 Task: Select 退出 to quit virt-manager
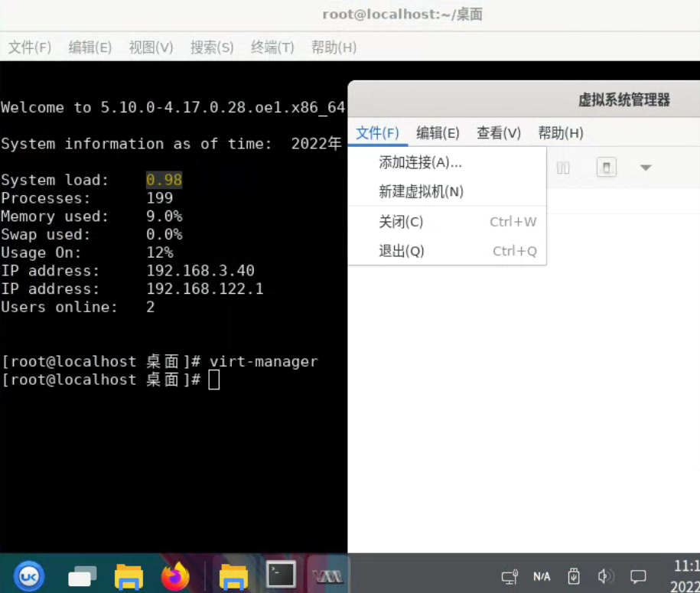coord(401,251)
